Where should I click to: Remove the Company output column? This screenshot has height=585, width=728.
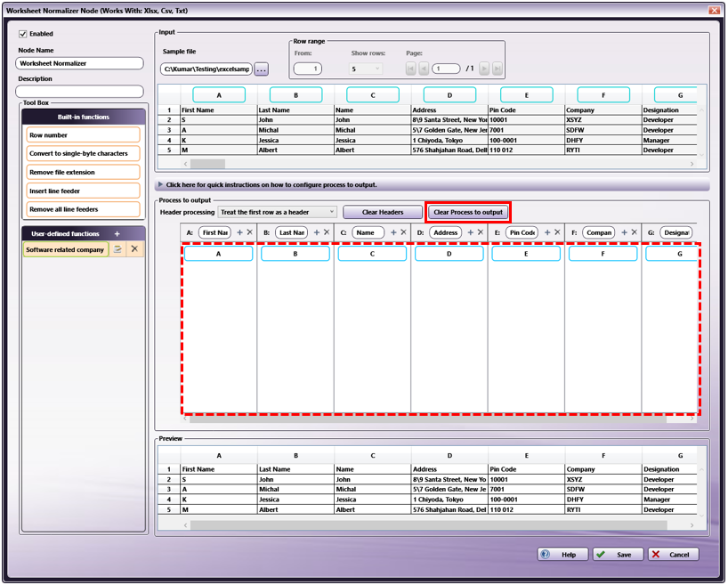635,232
